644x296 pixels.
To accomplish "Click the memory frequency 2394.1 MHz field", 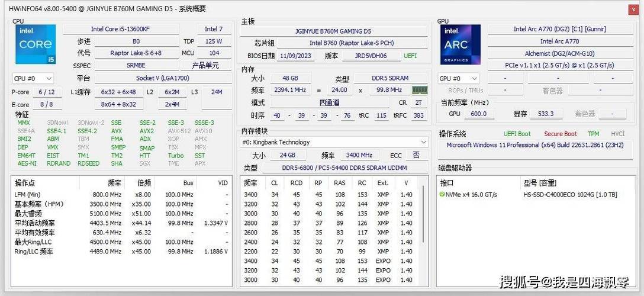I will coord(291,90).
